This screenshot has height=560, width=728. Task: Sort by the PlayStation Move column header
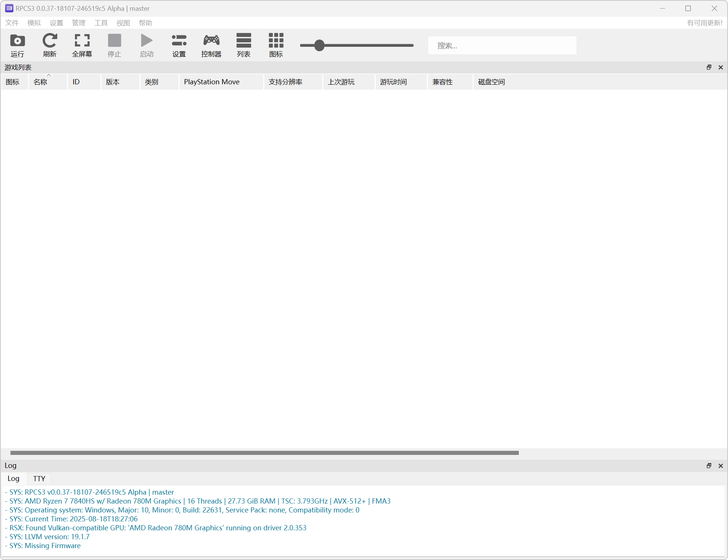[212, 82]
